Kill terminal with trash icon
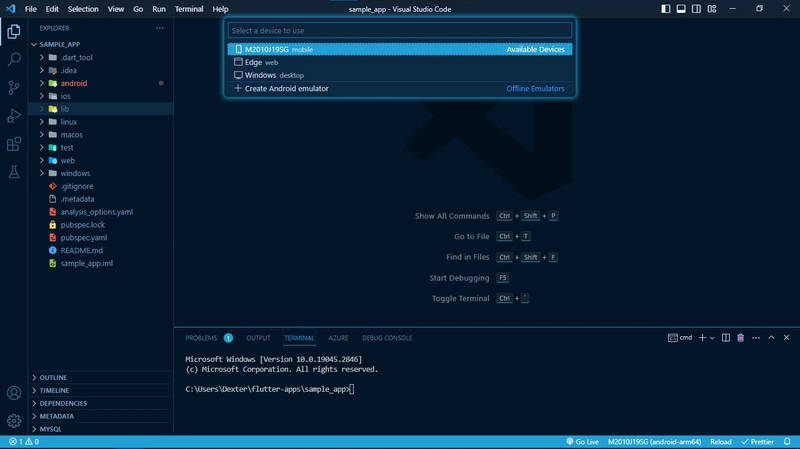Viewport: 800px width, 449px height. point(740,338)
